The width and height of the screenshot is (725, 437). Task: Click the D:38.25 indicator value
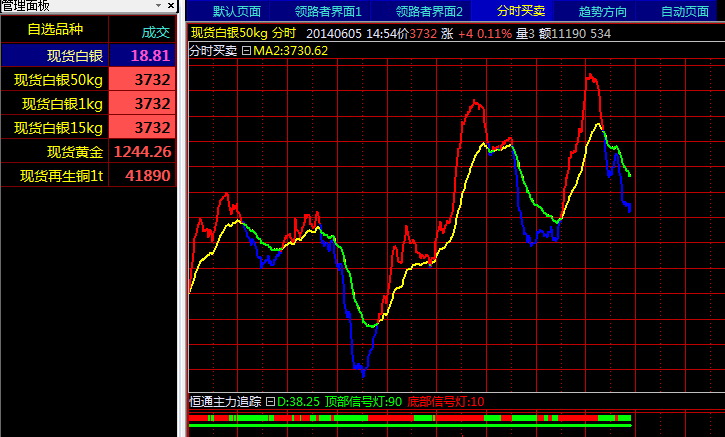click(x=298, y=401)
